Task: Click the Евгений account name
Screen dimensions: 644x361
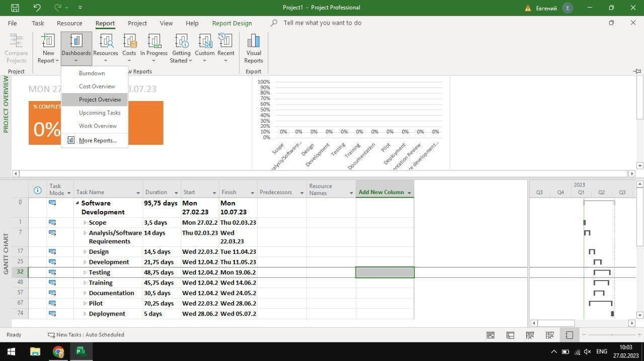Action: coord(546,8)
